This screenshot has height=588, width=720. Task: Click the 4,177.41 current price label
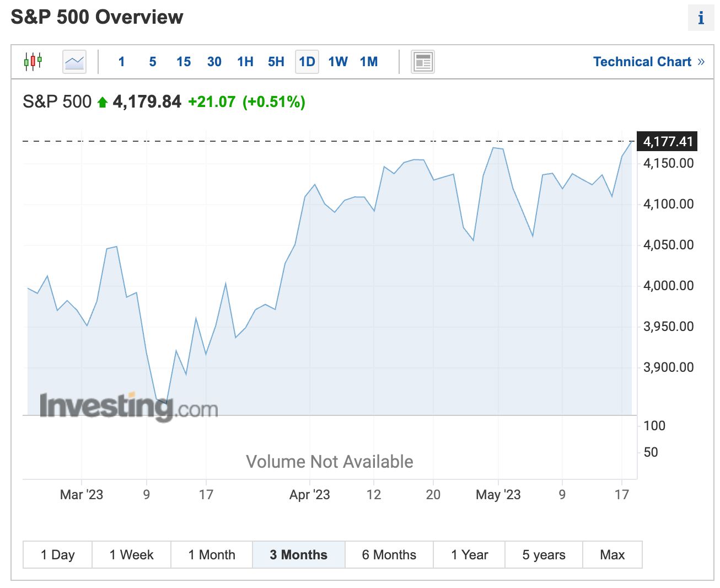click(668, 142)
